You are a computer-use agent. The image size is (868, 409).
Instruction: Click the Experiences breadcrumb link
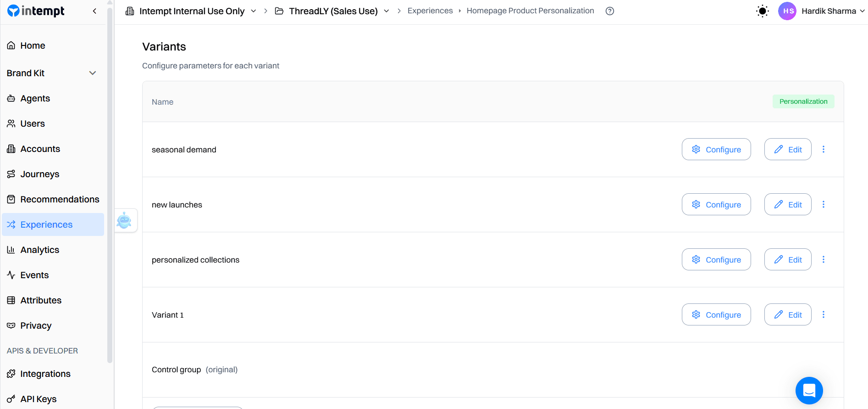(x=430, y=11)
